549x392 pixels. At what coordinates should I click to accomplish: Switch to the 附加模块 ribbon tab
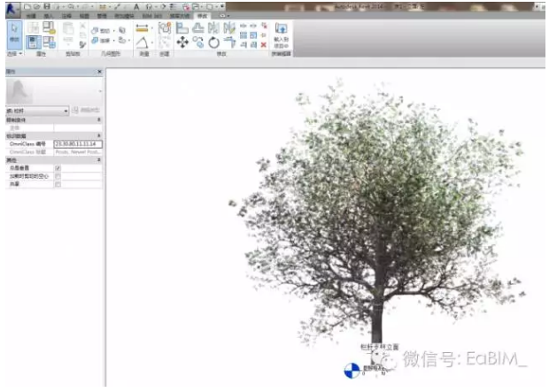click(124, 16)
